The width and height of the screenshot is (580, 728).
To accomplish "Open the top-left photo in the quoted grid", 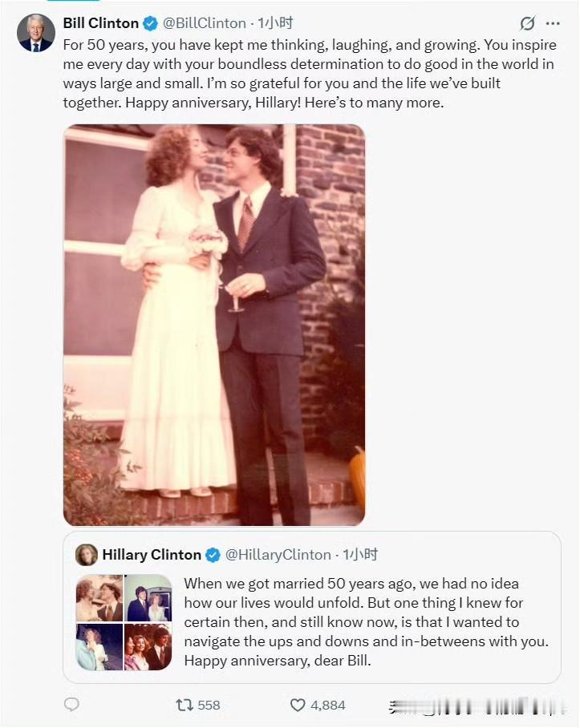I will [x=99, y=597].
